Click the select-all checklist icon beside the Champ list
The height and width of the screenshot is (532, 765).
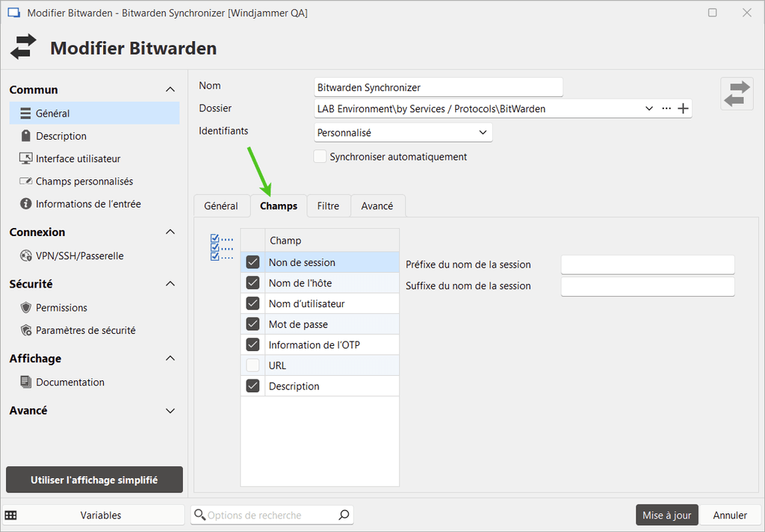(x=222, y=248)
